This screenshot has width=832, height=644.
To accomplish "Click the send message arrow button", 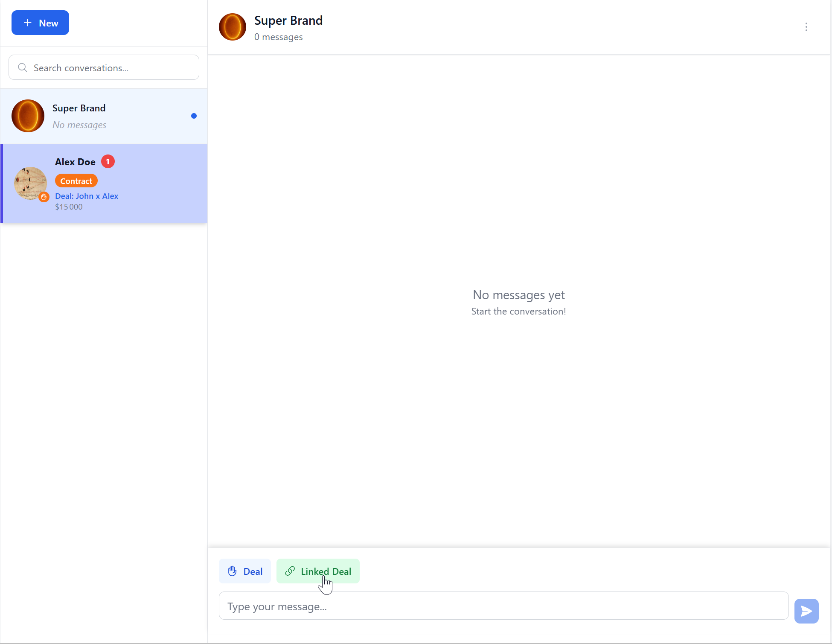I will pos(806,611).
